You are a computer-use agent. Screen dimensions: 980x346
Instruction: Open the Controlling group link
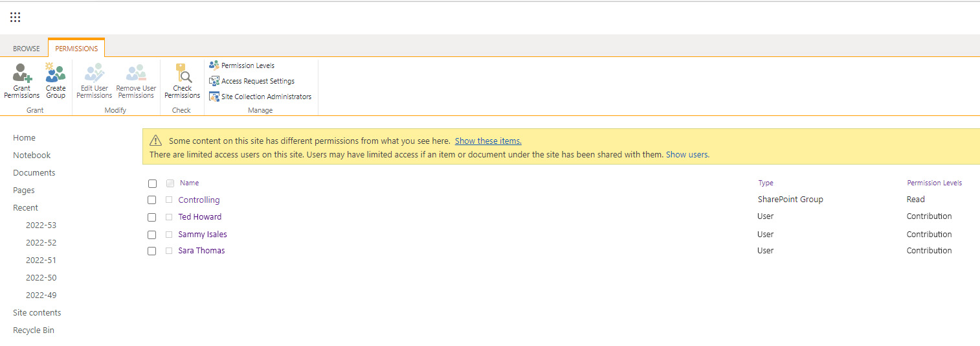click(x=199, y=200)
